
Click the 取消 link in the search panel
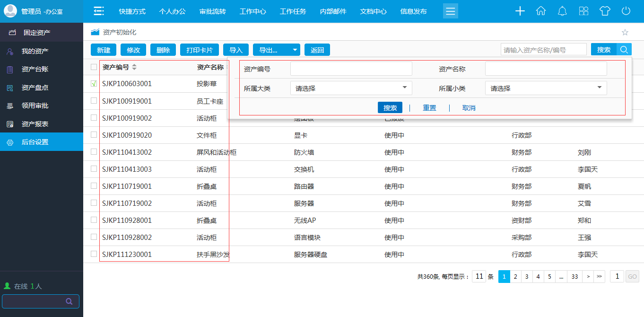[x=469, y=107]
